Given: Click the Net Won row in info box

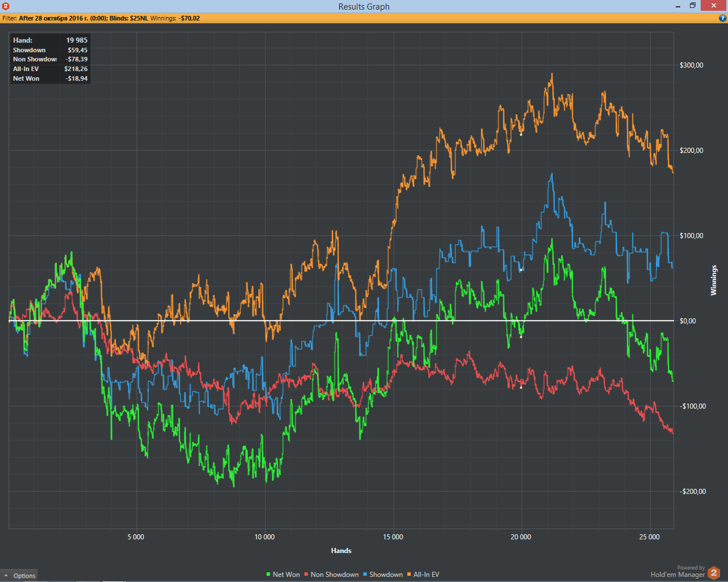Looking at the screenshot, I should [50, 78].
